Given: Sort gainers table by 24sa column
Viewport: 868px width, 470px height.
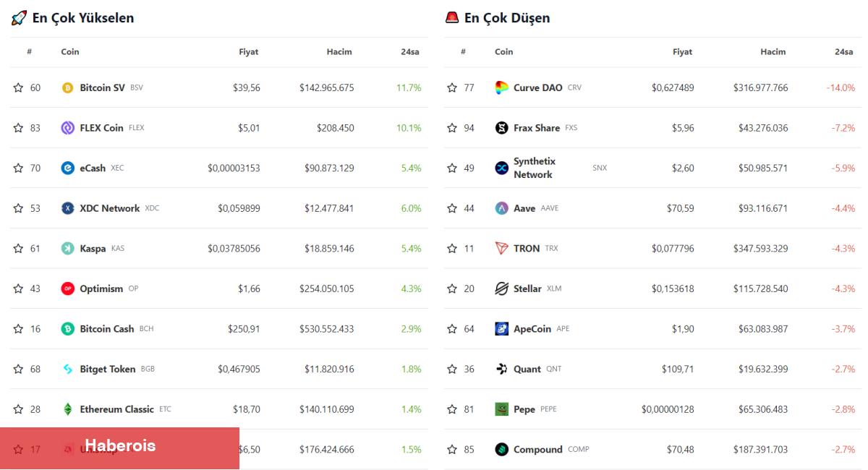Looking at the screenshot, I should (x=410, y=52).
